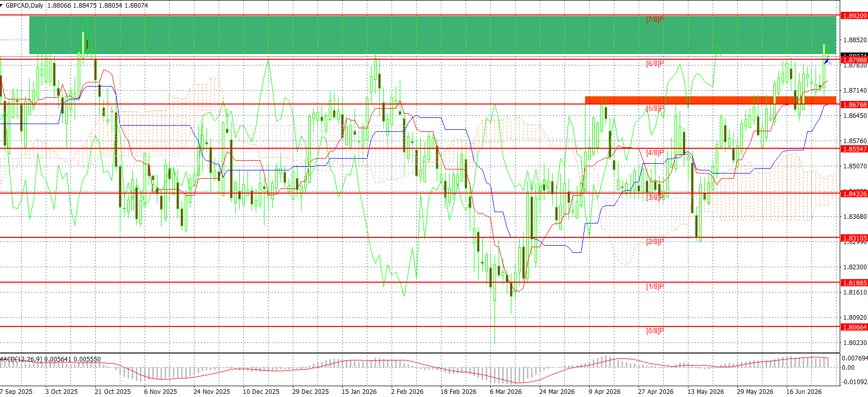Click the -0.01092 MACD scale value
The image size is (868, 397).
pyautogui.click(x=855, y=382)
